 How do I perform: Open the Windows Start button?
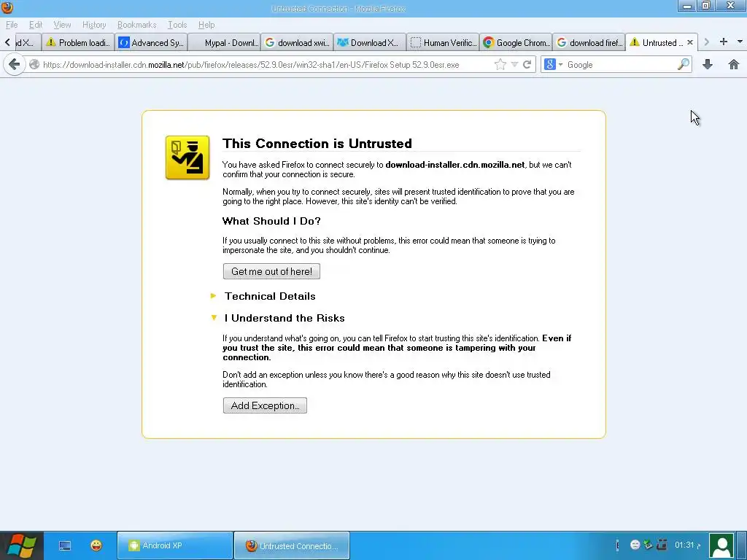point(22,545)
